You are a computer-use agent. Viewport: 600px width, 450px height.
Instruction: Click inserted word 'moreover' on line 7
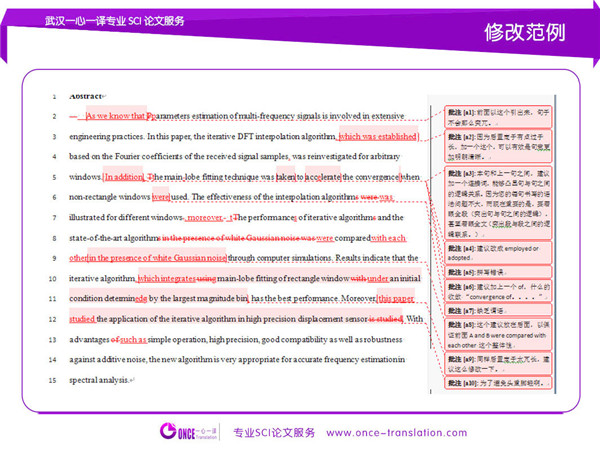(x=205, y=217)
